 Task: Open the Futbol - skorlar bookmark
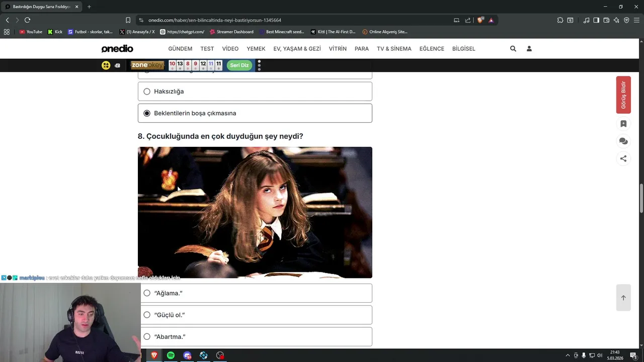pyautogui.click(x=91, y=32)
